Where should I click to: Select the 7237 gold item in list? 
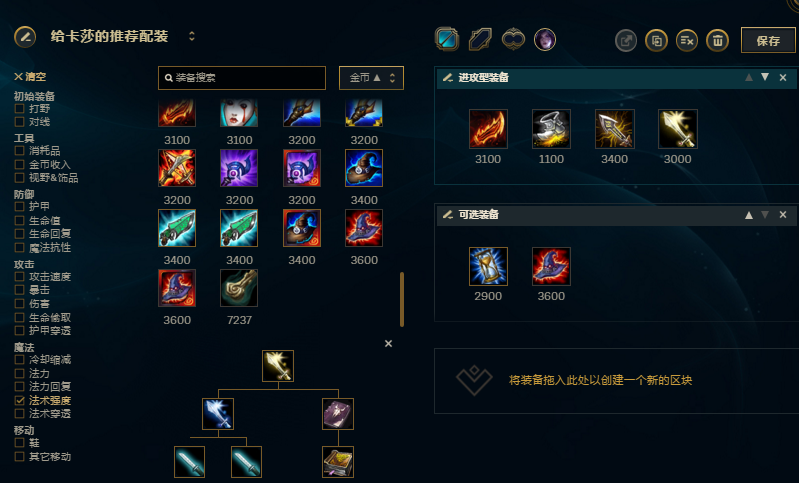click(x=239, y=288)
